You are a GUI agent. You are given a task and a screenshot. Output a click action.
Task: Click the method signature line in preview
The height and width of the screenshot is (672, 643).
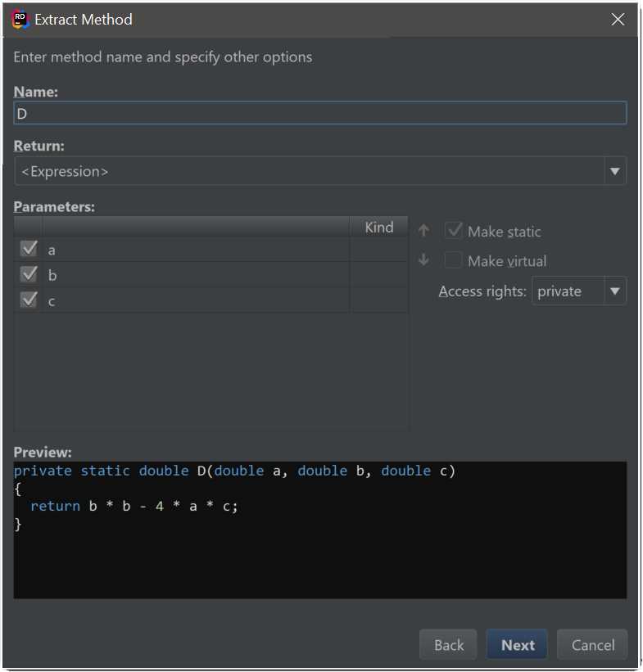(x=234, y=471)
